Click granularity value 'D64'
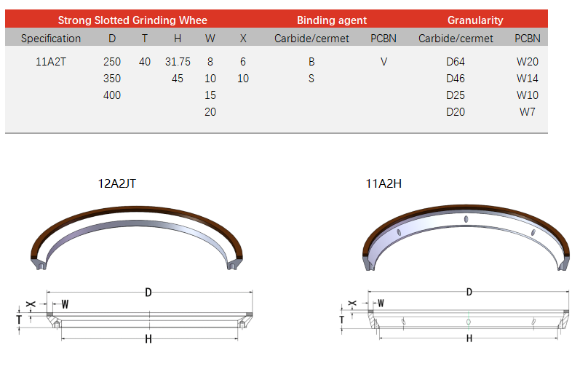This screenshot has width=588, height=377. [456, 62]
